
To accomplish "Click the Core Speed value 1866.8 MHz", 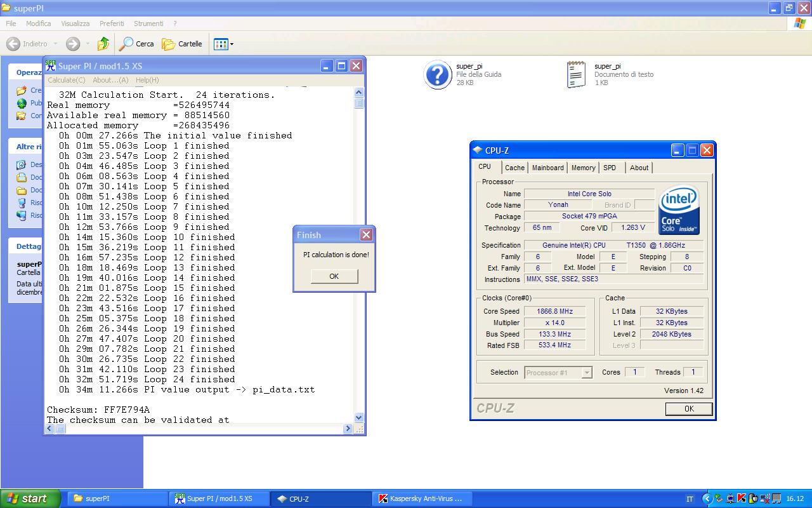I will click(x=554, y=311).
